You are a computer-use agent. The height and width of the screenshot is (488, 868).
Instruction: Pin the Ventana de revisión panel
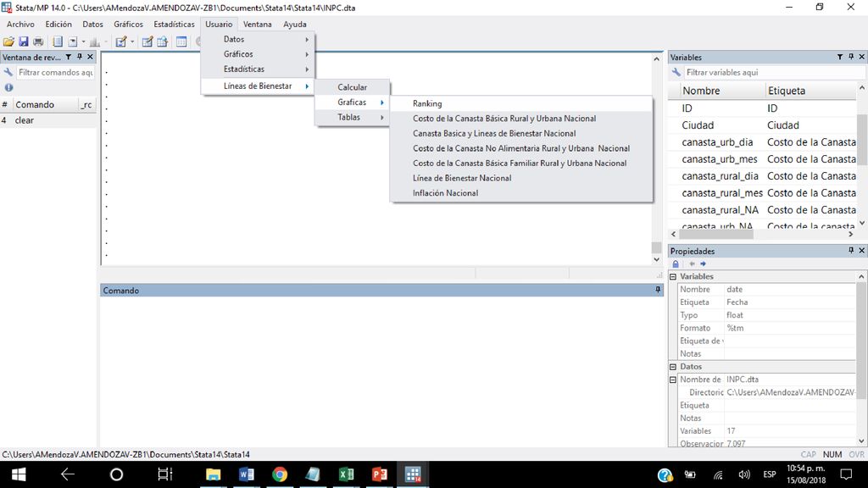coord(80,57)
